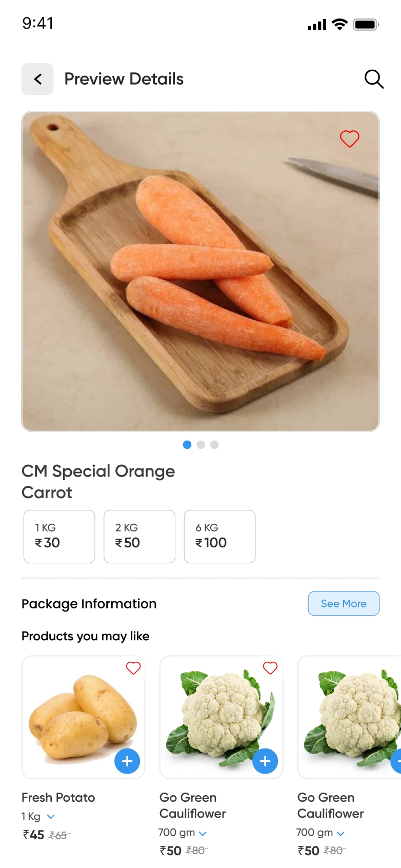Screen dimensions: 401x868
Task: Open first Cauliflower 700 gm dropdown
Action: [203, 833]
